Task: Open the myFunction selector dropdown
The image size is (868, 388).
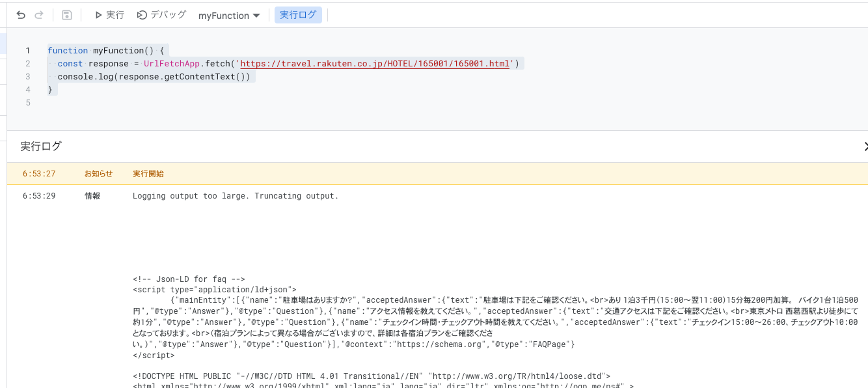Action: coord(229,15)
